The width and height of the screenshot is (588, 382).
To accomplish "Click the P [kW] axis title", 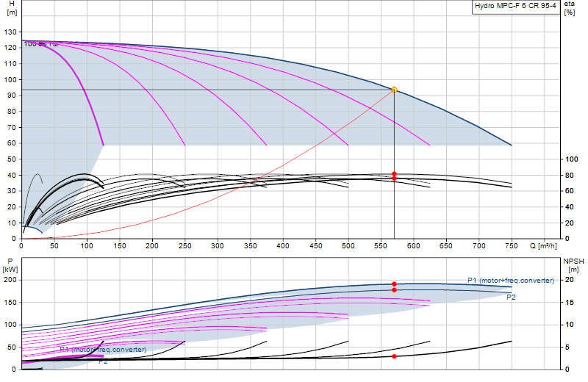I will coord(10,265).
